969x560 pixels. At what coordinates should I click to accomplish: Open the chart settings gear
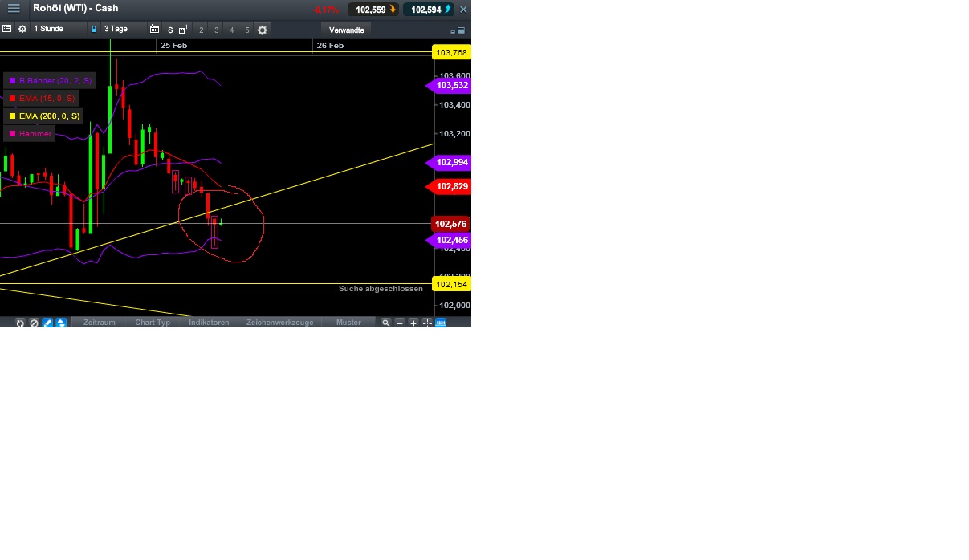[x=22, y=30]
